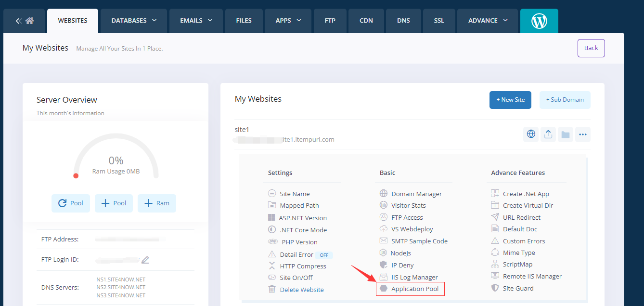Screen dimensions: 644x306
Task: Open .NET Core Mode setting
Action: point(303,230)
